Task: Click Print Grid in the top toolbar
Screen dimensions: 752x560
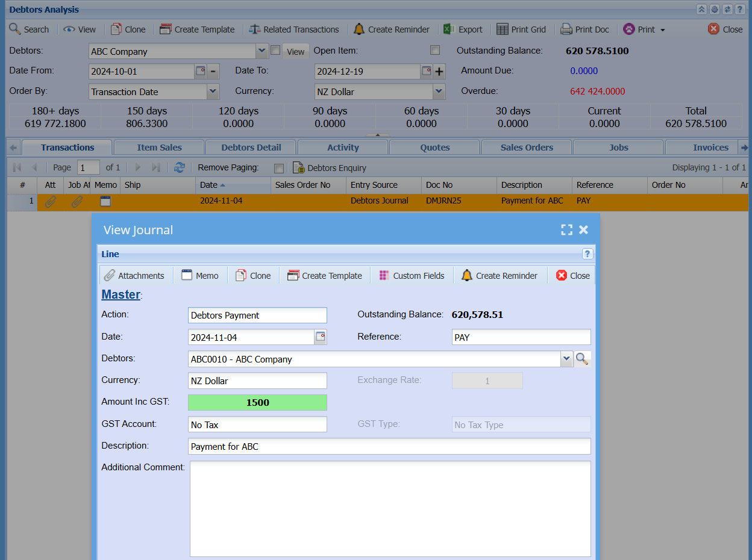Action: tap(521, 29)
